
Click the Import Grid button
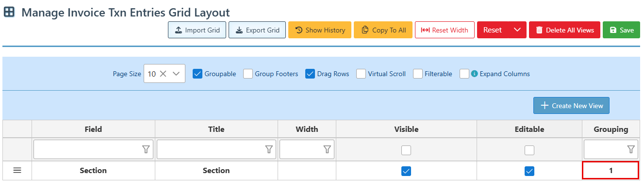197,30
